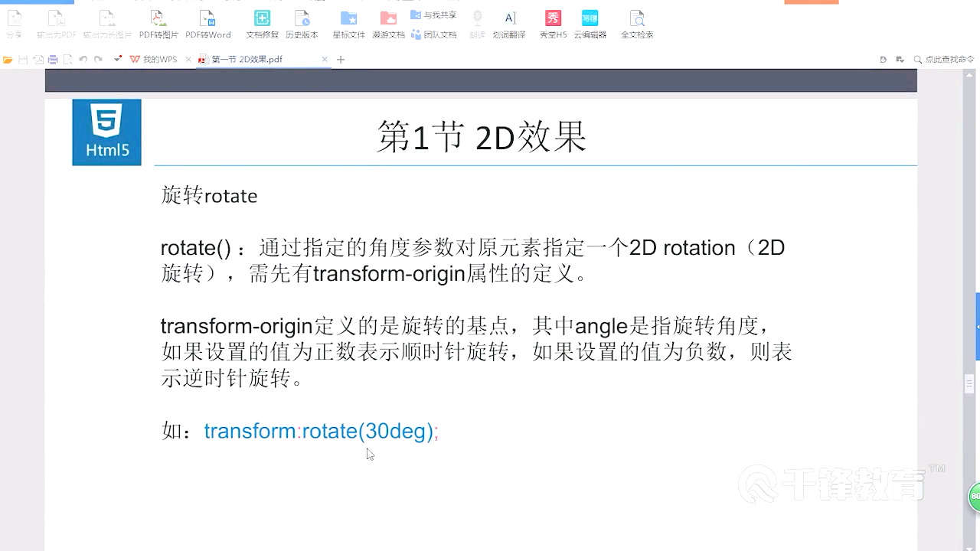Toggle 朗读 read-aloud mode
The height and width of the screenshot is (551, 980).
click(x=477, y=19)
